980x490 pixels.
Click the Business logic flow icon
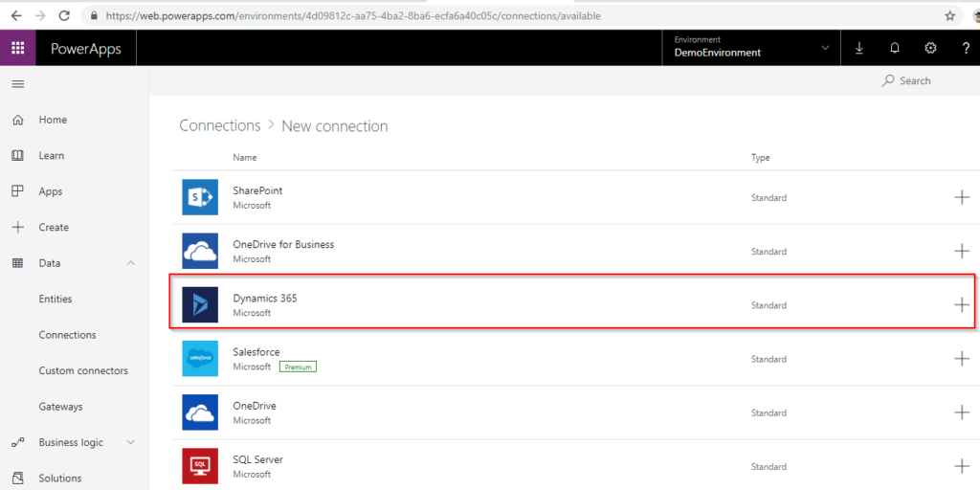[17, 442]
